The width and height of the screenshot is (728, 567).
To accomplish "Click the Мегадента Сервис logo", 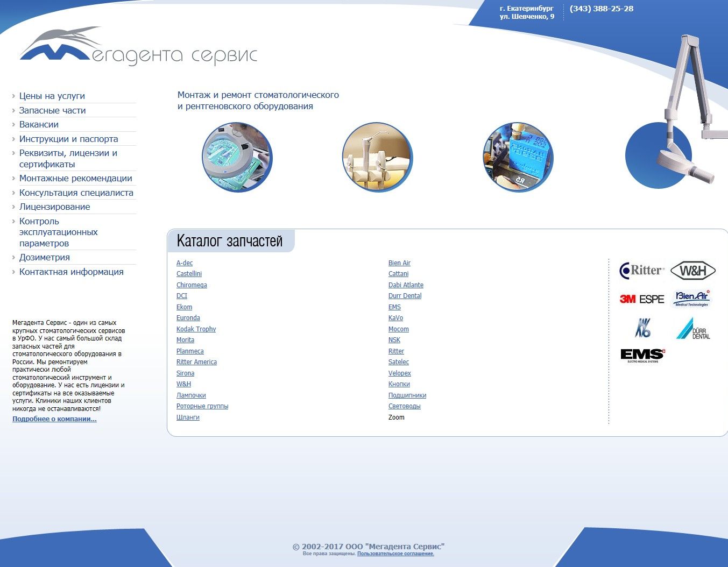I will point(138,46).
